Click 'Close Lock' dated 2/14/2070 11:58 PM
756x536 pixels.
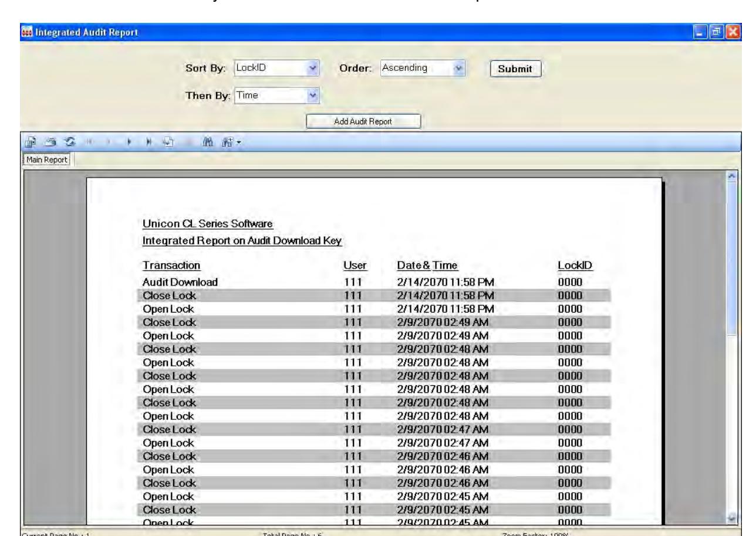tap(170, 296)
